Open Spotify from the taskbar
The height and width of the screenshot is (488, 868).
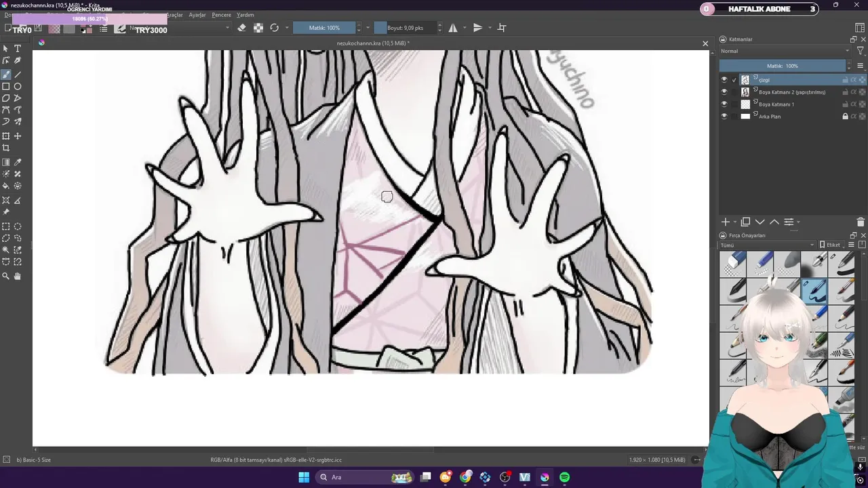[x=564, y=477]
